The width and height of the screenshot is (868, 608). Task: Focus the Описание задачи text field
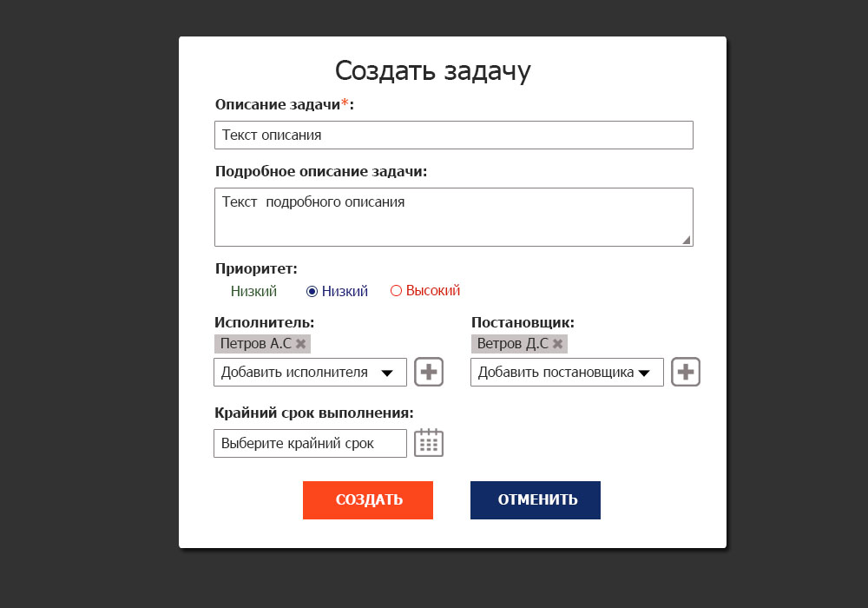(453, 135)
